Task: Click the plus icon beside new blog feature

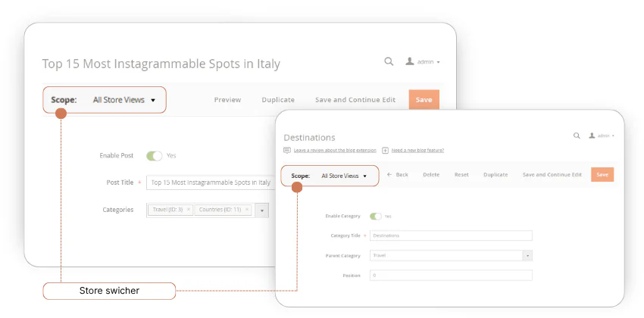Action: 385,150
